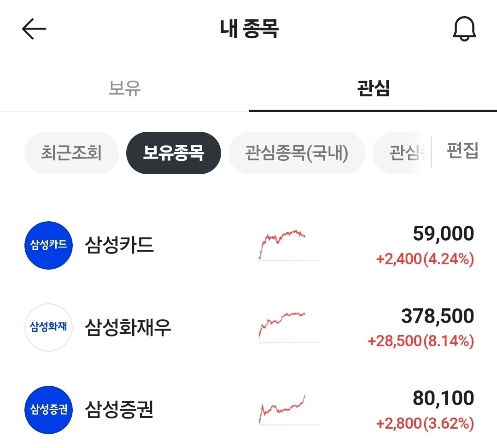497x448 pixels.
Task: Open the 삼성카드 stock name
Action: tap(119, 245)
